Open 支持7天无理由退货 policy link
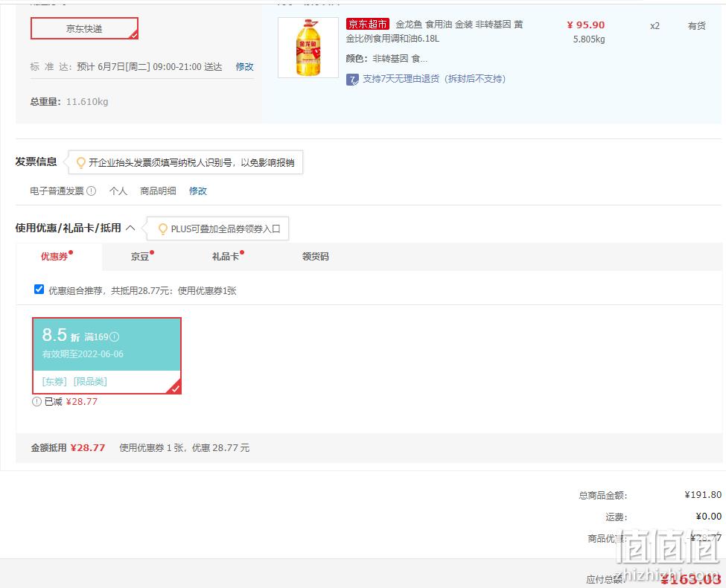 434,79
